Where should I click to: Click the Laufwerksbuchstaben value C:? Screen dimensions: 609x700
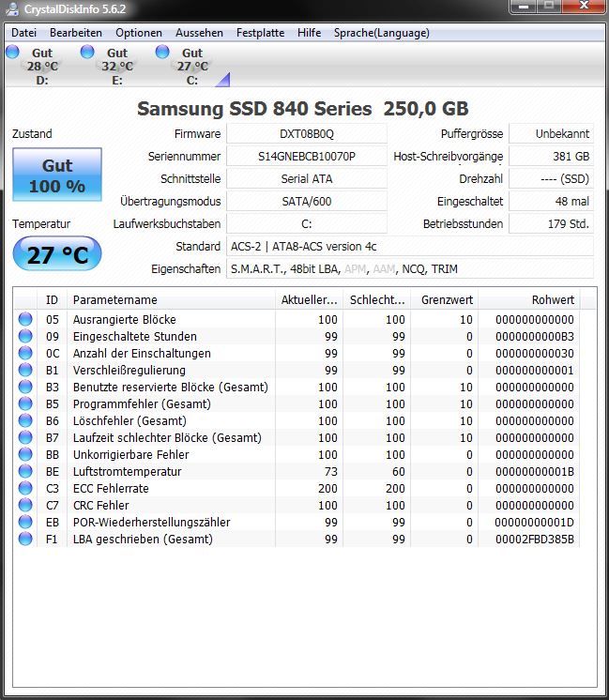click(x=307, y=223)
